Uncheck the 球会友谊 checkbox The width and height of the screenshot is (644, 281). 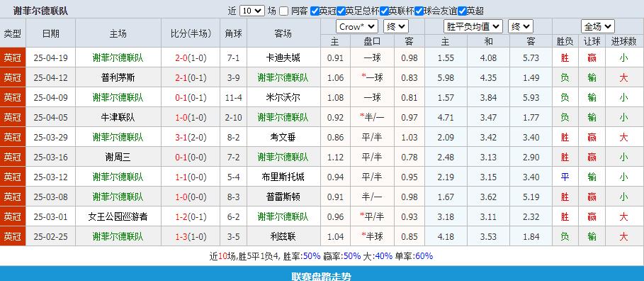click(419, 11)
